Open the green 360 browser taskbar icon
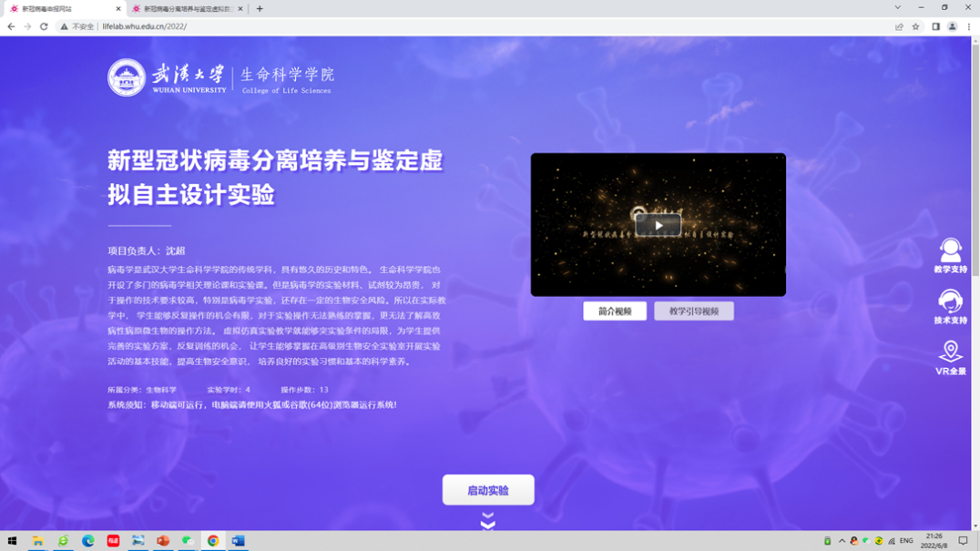This screenshot has height=551, width=980. click(63, 540)
